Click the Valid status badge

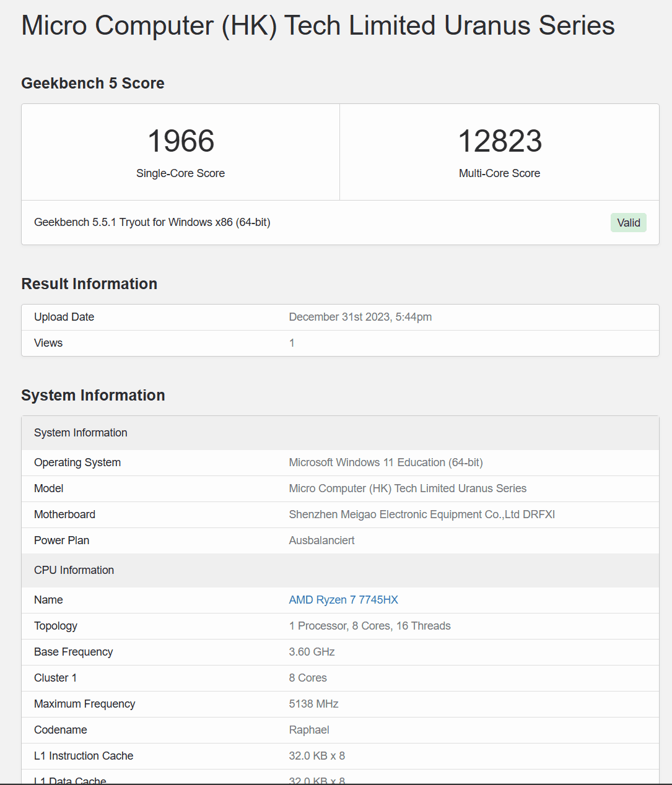coord(628,223)
